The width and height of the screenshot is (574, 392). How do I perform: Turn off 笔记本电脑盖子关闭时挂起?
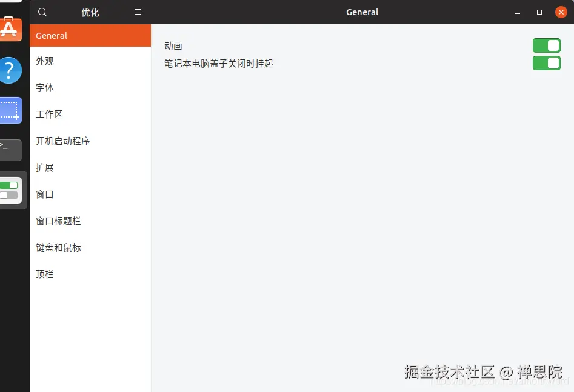(x=547, y=62)
